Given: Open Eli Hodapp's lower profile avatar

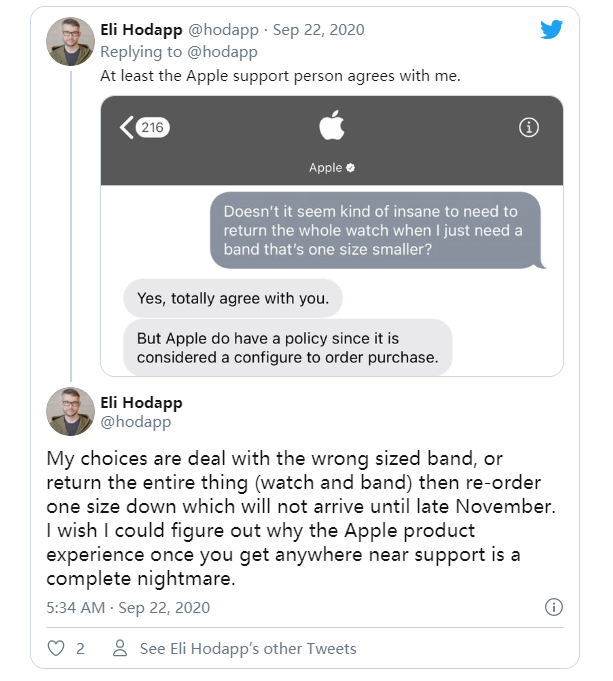Looking at the screenshot, I should [71, 412].
